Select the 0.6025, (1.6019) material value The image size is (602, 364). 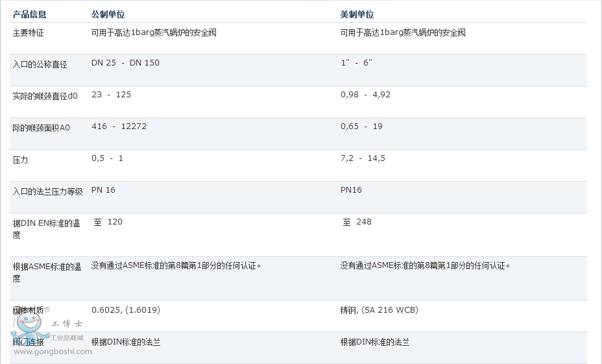[126, 310]
